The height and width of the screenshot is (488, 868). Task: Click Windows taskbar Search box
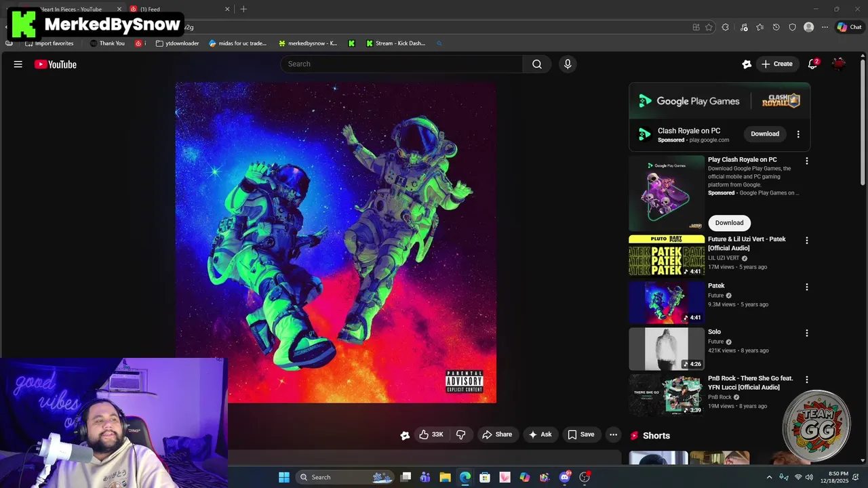click(346, 477)
